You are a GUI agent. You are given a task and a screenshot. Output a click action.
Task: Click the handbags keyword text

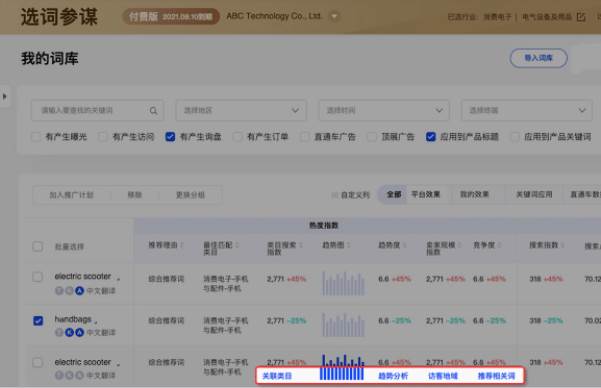click(73, 319)
